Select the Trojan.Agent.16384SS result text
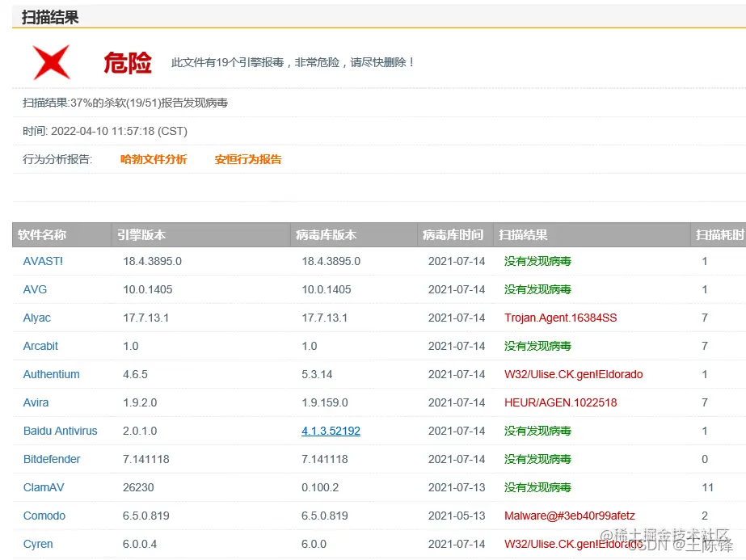 pos(560,318)
